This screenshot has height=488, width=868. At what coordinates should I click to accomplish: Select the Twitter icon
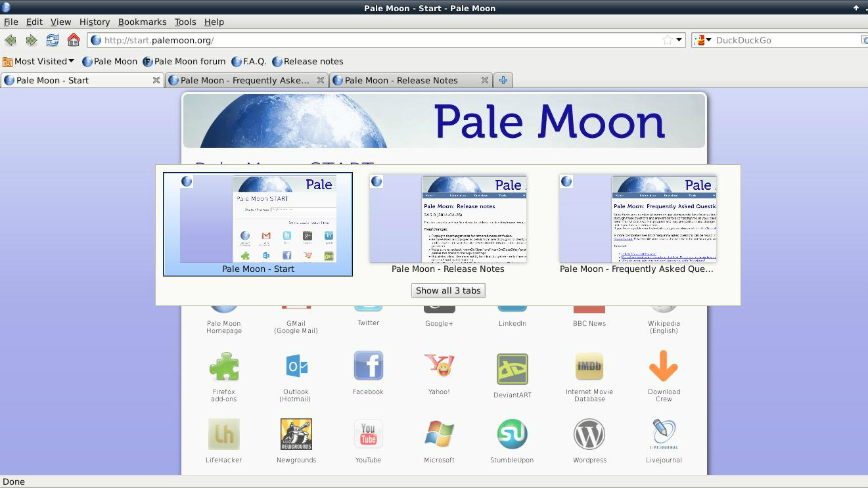click(x=368, y=302)
